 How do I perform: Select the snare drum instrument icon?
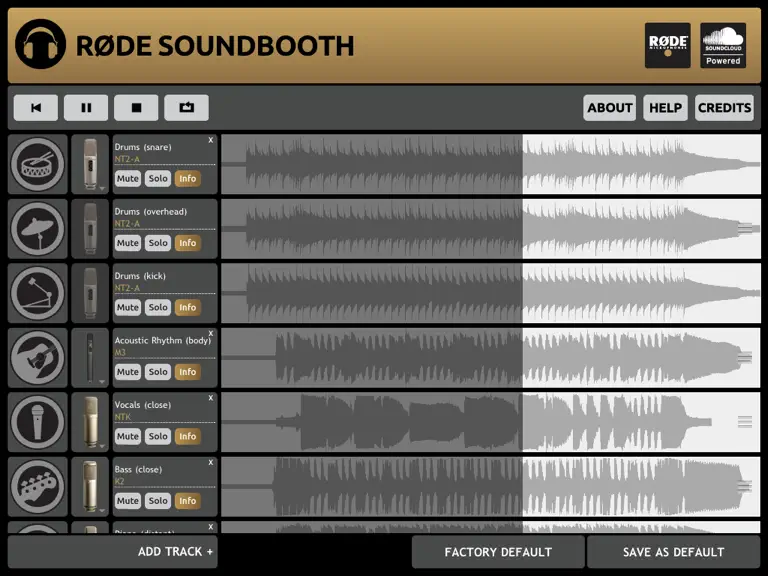pos(38,165)
